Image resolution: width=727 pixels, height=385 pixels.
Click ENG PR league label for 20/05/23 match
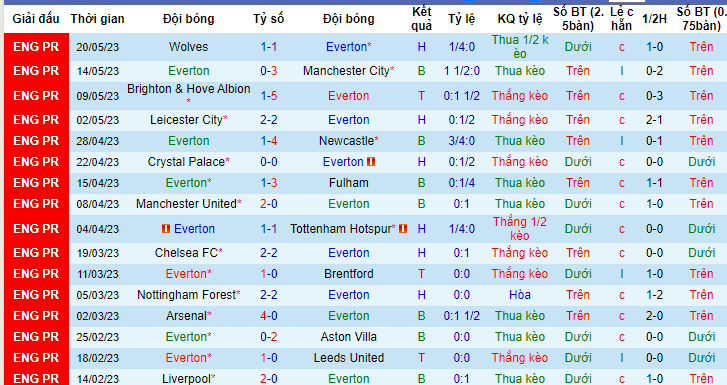coord(36,47)
